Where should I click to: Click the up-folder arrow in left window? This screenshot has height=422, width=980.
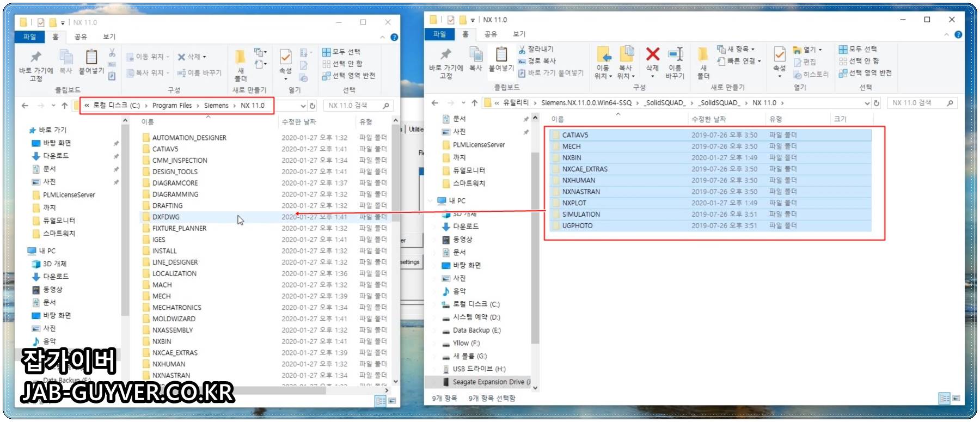coord(65,106)
